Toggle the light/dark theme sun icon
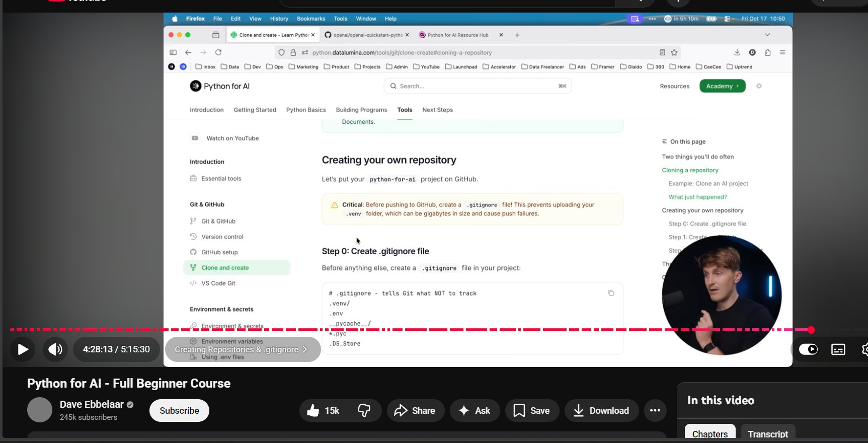 point(759,86)
